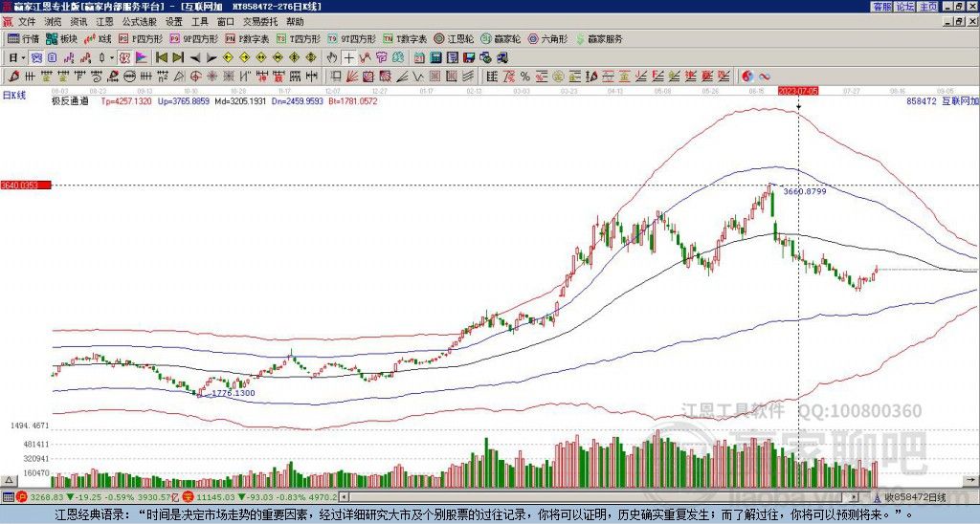Open the 设置 menu
980x524 pixels.
click(174, 21)
